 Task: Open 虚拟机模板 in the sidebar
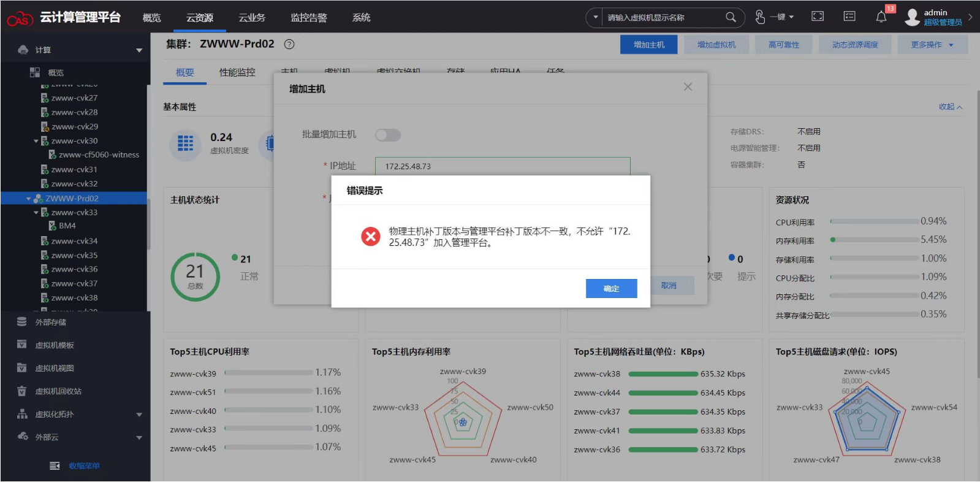(x=55, y=345)
